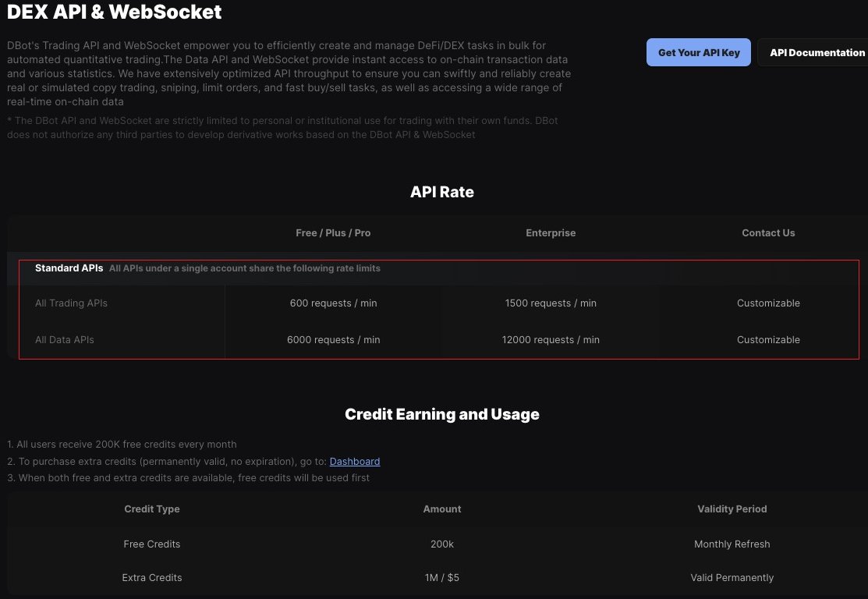Click the Credit Earning and Usage heading
The image size is (868, 599).
[441, 414]
